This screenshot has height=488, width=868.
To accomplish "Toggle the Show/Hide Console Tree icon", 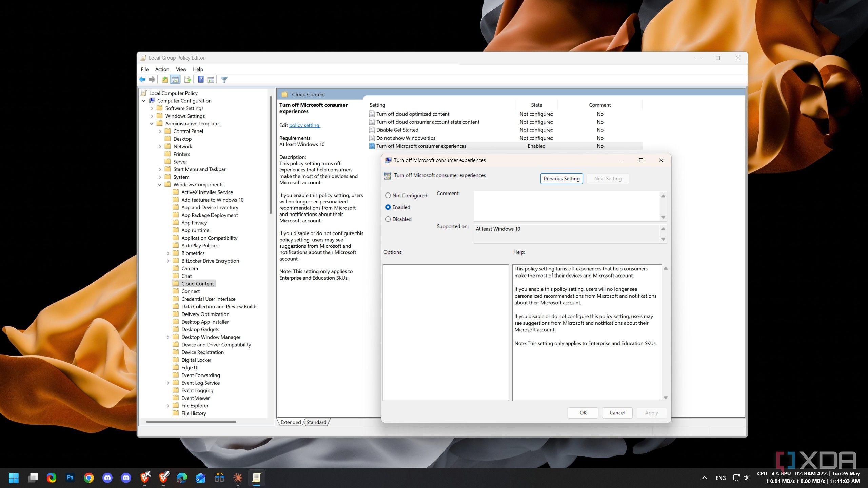I will 175,79.
